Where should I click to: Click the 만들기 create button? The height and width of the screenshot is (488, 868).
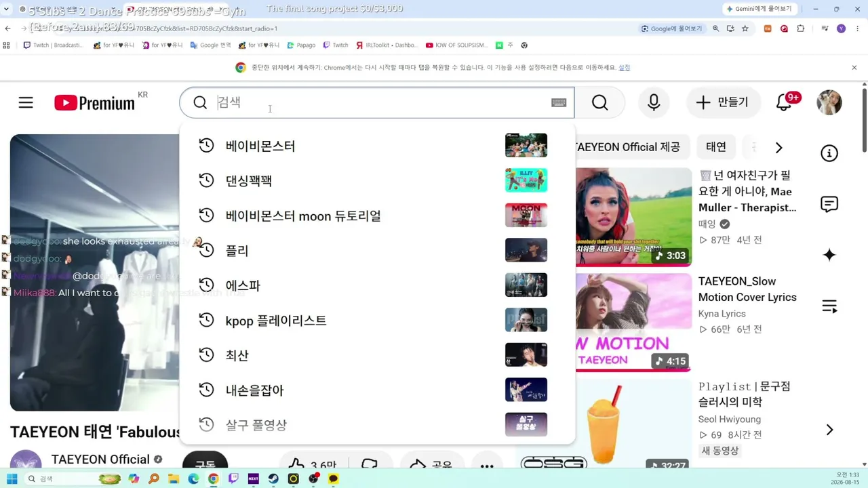click(x=723, y=102)
